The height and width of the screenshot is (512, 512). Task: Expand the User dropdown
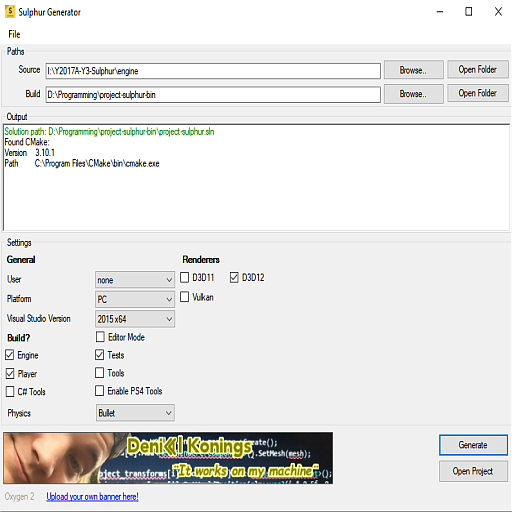tap(135, 280)
